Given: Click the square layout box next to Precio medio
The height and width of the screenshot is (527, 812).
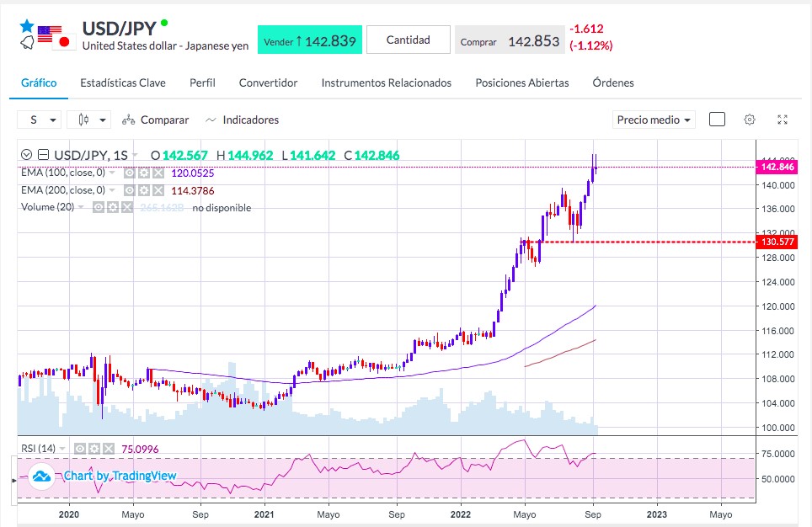Looking at the screenshot, I should (x=717, y=120).
